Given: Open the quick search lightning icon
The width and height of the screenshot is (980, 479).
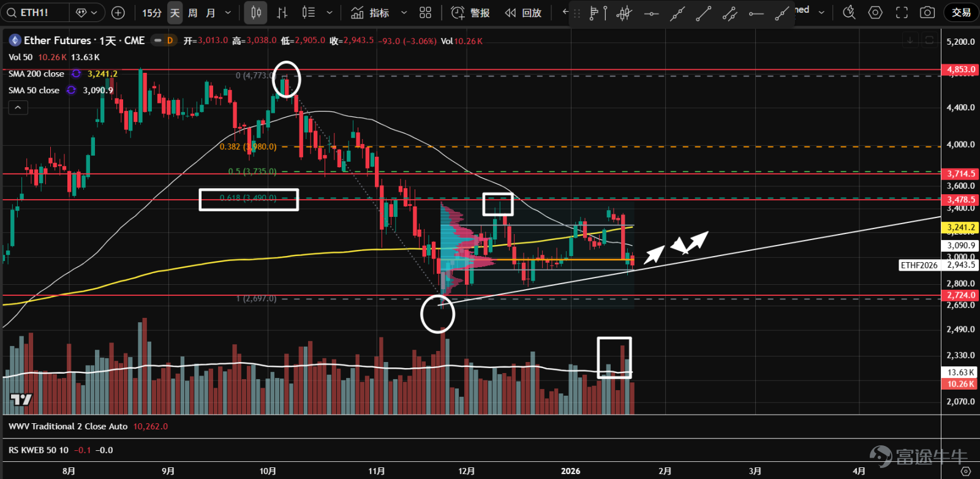Looking at the screenshot, I should pyautogui.click(x=849, y=12).
